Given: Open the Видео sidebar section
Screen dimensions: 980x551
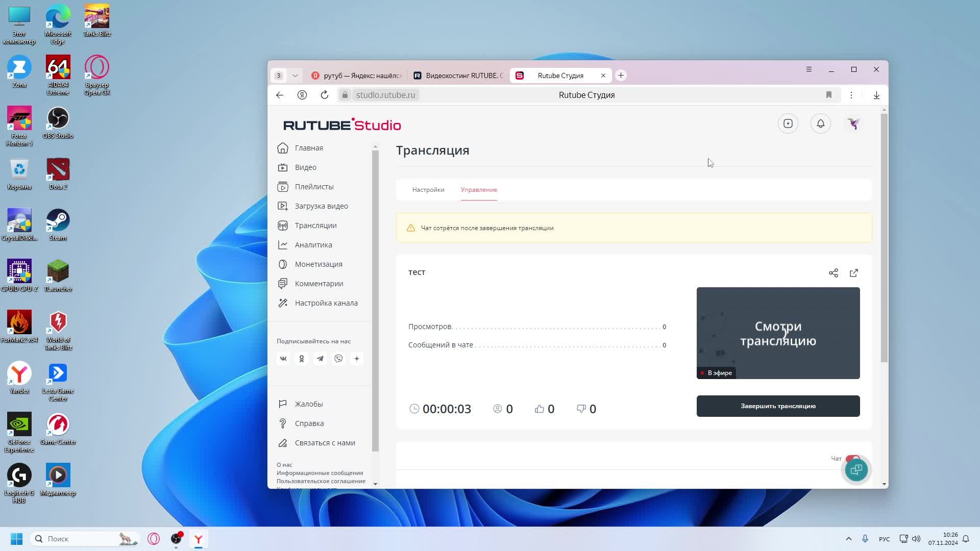Looking at the screenshot, I should 297,167.
